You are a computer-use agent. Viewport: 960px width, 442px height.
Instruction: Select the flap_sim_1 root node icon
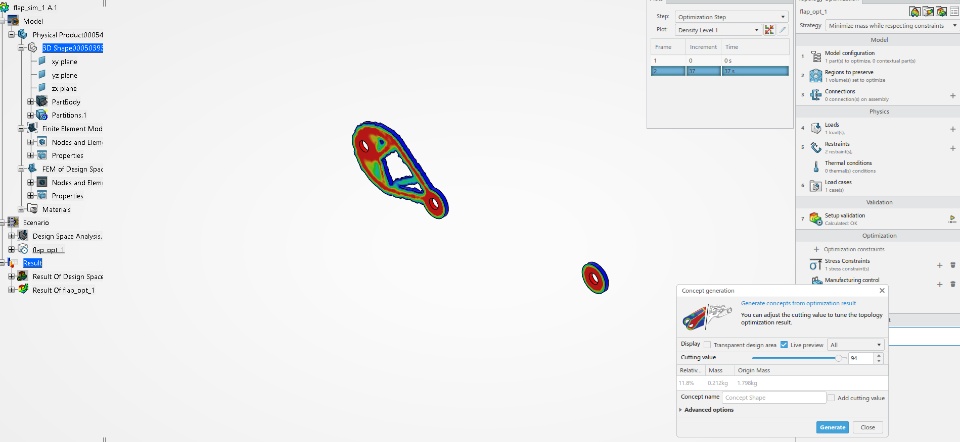5,7
